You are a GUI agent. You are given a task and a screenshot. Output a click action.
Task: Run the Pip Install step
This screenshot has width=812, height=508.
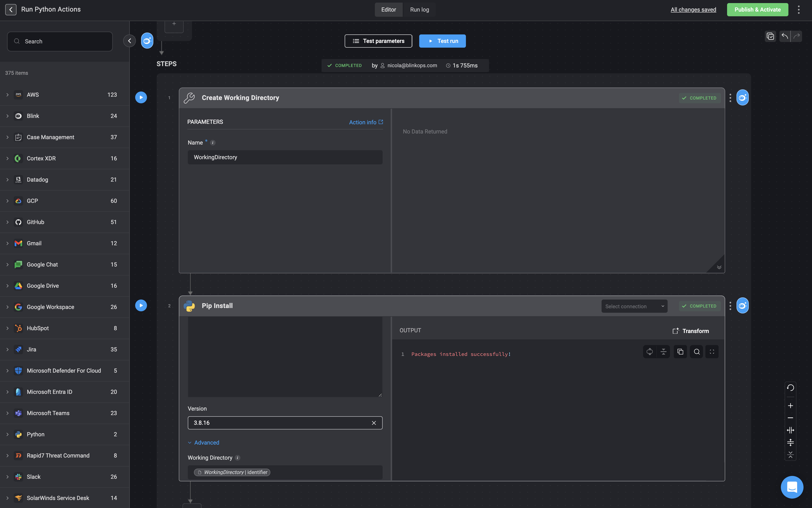tap(141, 305)
